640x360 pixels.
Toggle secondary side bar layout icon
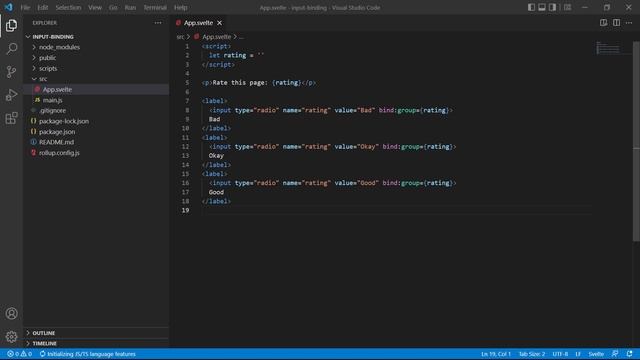[552, 7]
